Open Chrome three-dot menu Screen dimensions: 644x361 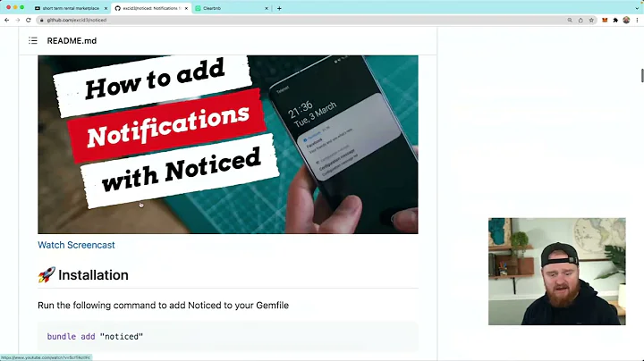pyautogui.click(x=637, y=20)
